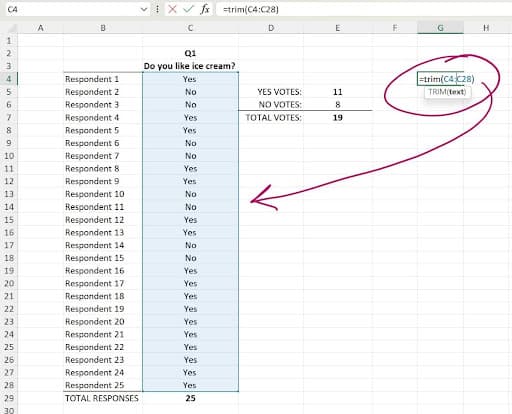Click cell 'Do you like ice cream?'
512x414 pixels.
[190, 66]
